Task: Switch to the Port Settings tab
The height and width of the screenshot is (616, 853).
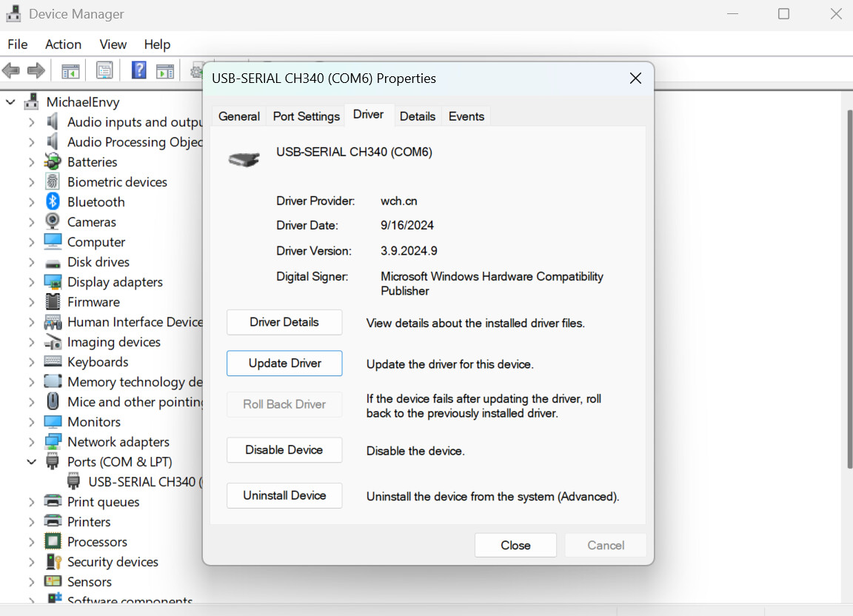Action: click(x=306, y=116)
